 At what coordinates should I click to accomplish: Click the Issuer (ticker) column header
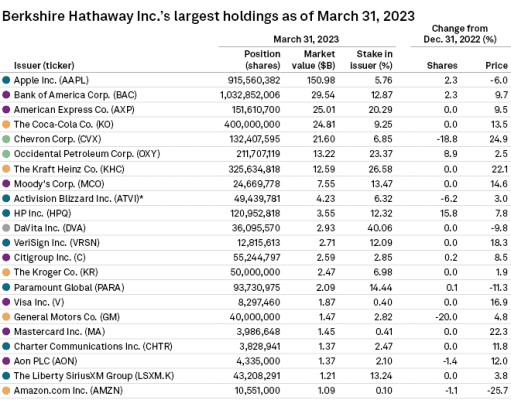pyautogui.click(x=44, y=66)
